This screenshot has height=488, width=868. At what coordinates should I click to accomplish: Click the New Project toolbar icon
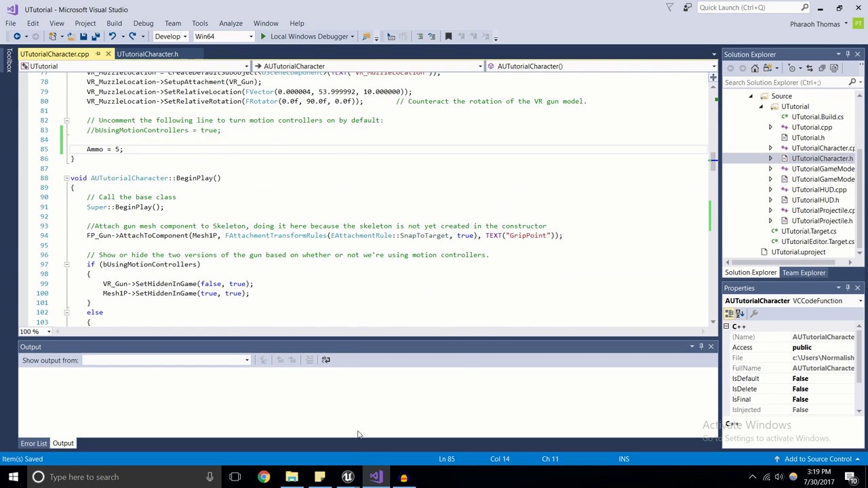(52, 37)
